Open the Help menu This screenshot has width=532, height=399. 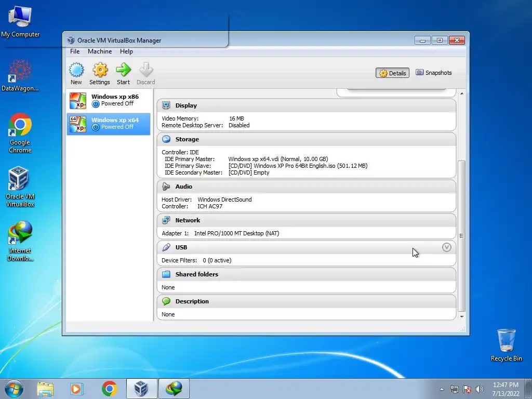[126, 51]
